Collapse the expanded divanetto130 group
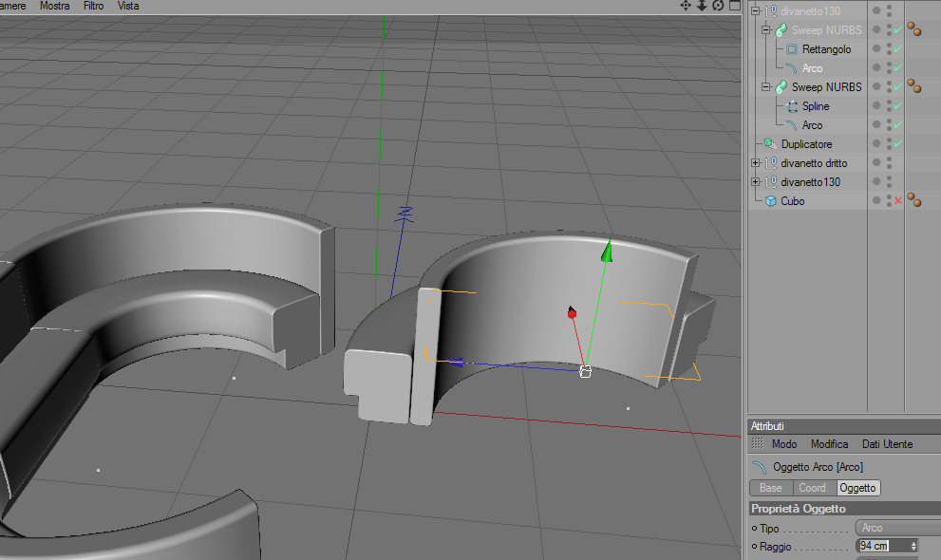941x560 pixels. click(x=756, y=10)
